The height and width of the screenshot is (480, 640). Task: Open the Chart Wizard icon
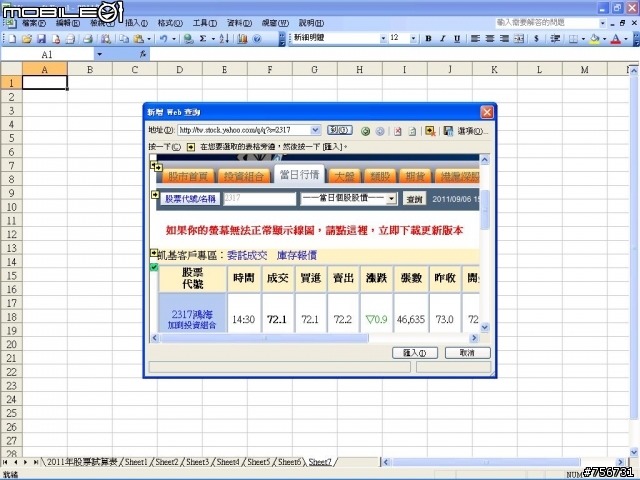pyautogui.click(x=242, y=39)
